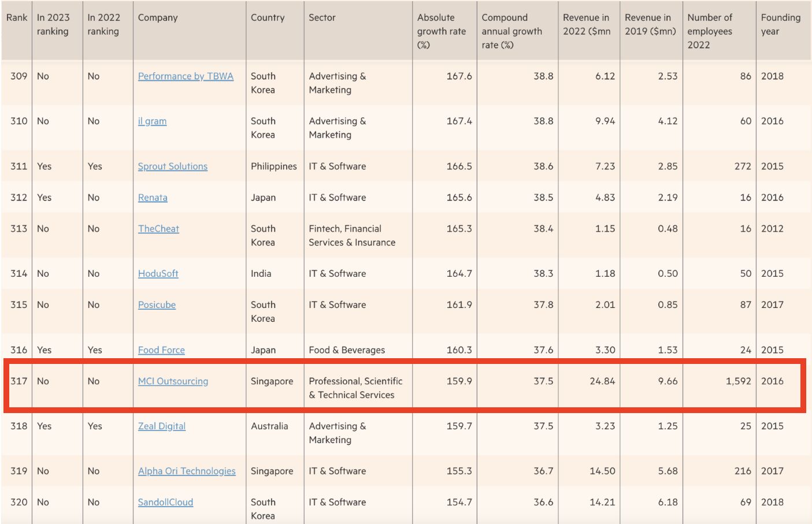The image size is (812, 524).
Task: Click the Number of employees 2022 header
Action: pyautogui.click(x=710, y=31)
